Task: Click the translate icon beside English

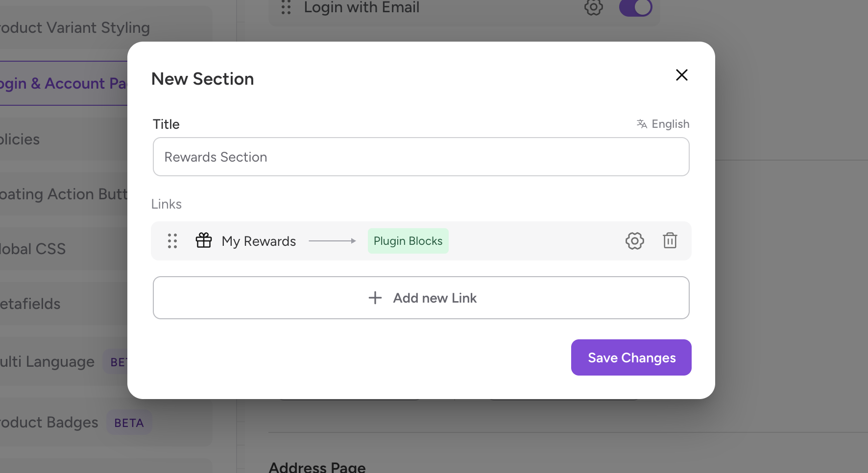Action: click(642, 124)
